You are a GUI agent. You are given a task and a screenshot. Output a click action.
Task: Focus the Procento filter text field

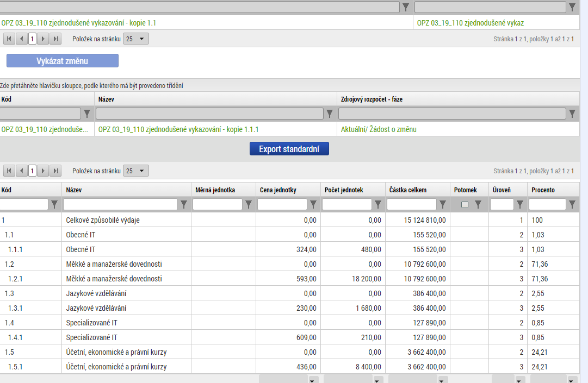pyautogui.click(x=547, y=205)
